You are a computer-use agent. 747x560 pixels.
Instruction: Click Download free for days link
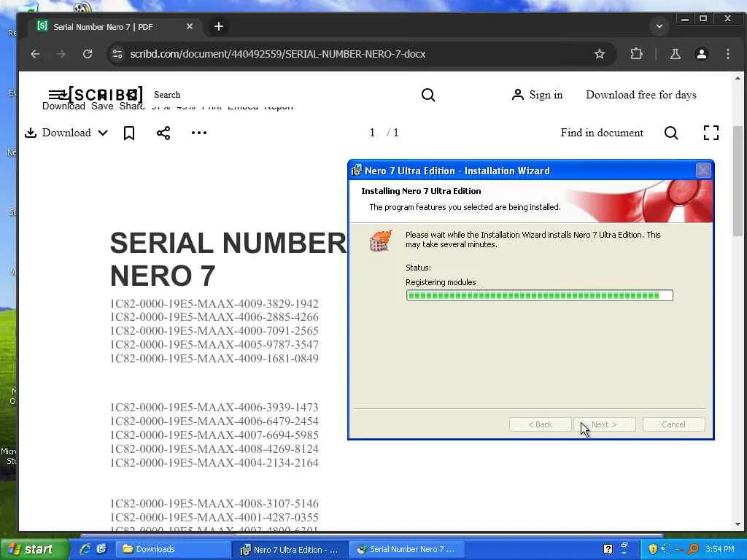click(x=640, y=95)
